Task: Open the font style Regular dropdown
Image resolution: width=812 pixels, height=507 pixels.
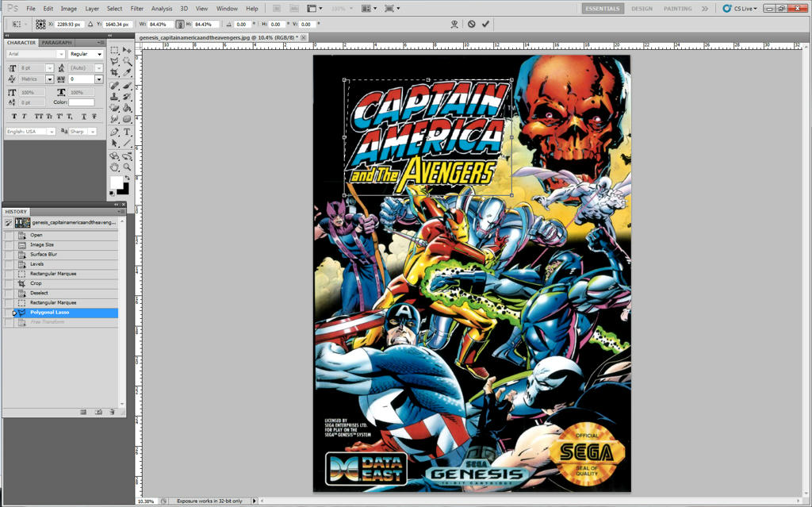Action: 86,54
